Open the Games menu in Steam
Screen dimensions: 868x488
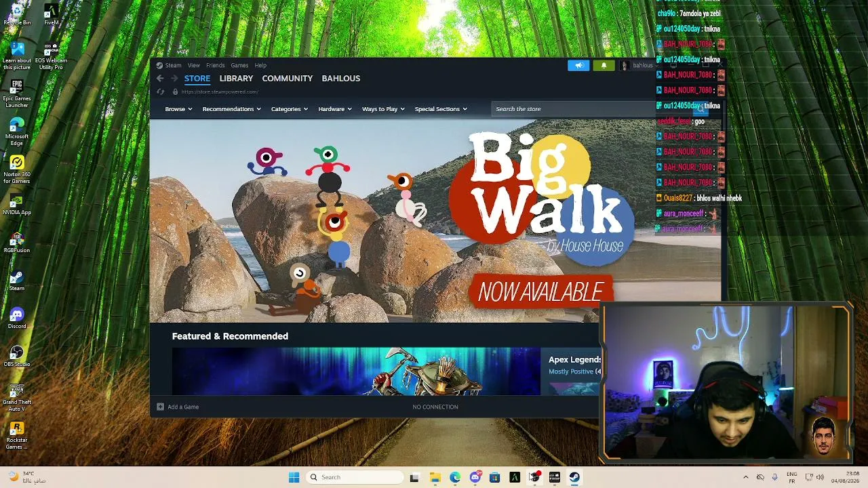(239, 66)
